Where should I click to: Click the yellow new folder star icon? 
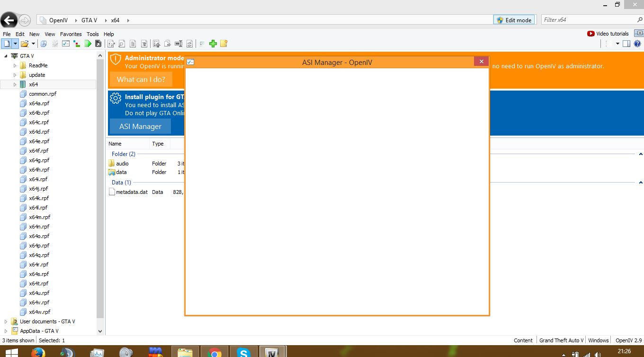[x=224, y=44]
